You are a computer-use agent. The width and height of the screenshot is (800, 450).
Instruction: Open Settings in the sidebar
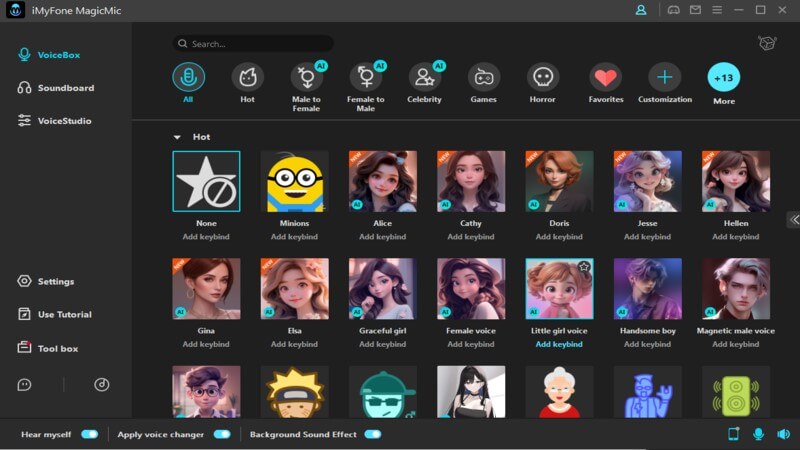pyautogui.click(x=46, y=281)
